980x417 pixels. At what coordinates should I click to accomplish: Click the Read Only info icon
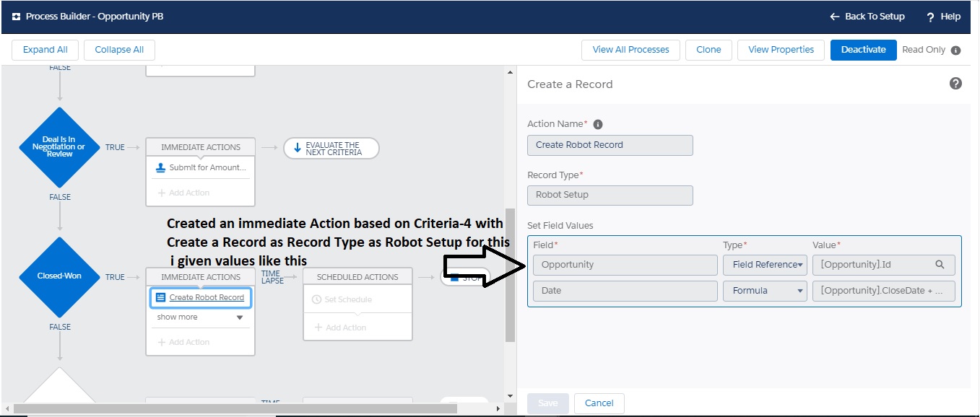[x=955, y=51]
